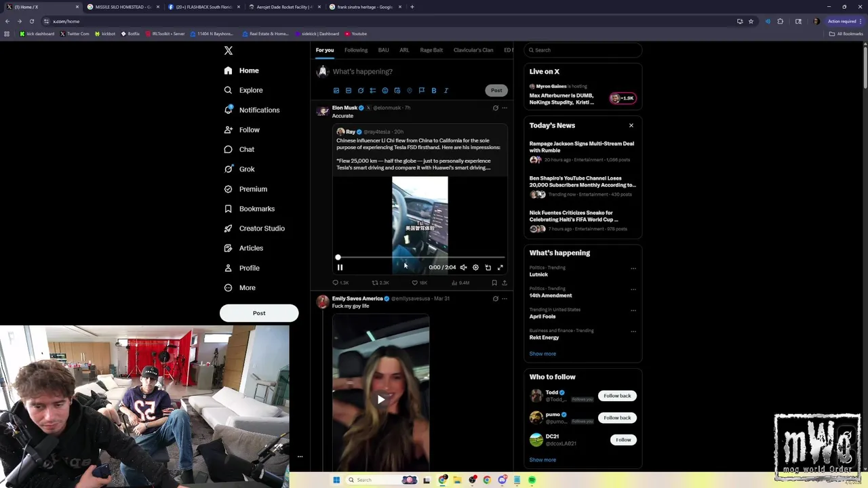868x488 pixels.
Task: Switch to the Clavicular's Clan tab
Action: click(x=473, y=50)
